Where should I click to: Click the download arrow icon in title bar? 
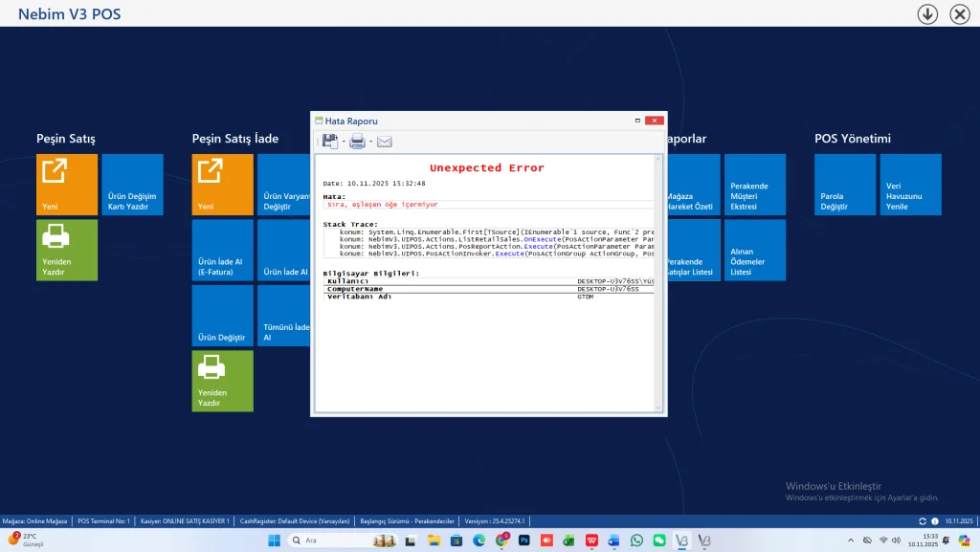pyautogui.click(x=926, y=13)
